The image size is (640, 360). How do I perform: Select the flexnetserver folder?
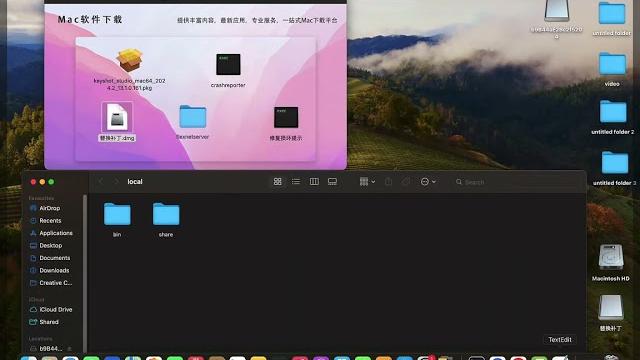[x=193, y=116]
